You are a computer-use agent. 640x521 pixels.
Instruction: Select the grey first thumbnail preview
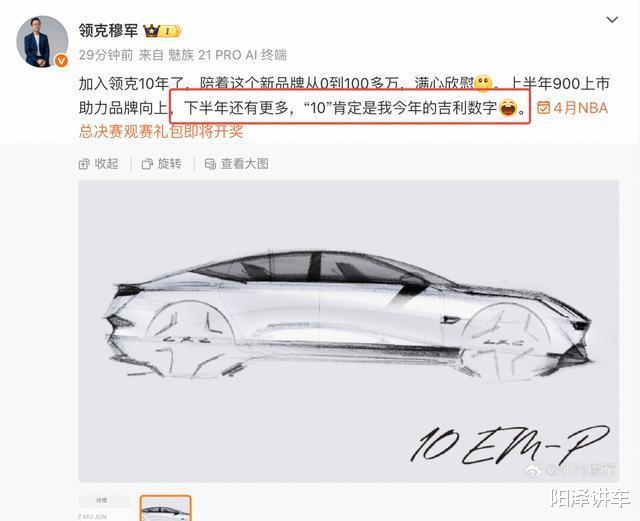pyautogui.click(x=104, y=508)
